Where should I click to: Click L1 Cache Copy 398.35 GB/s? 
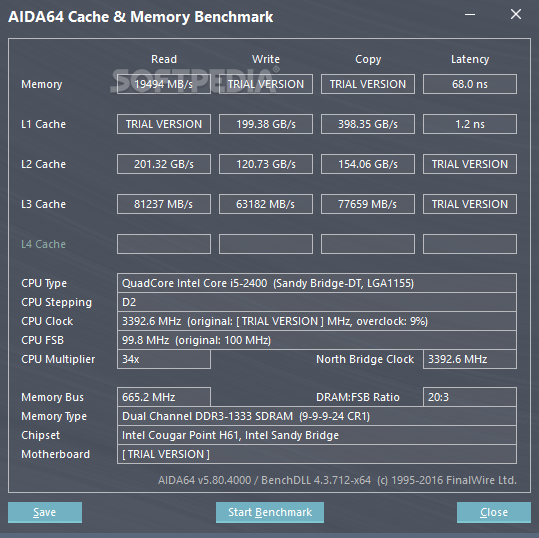point(368,124)
